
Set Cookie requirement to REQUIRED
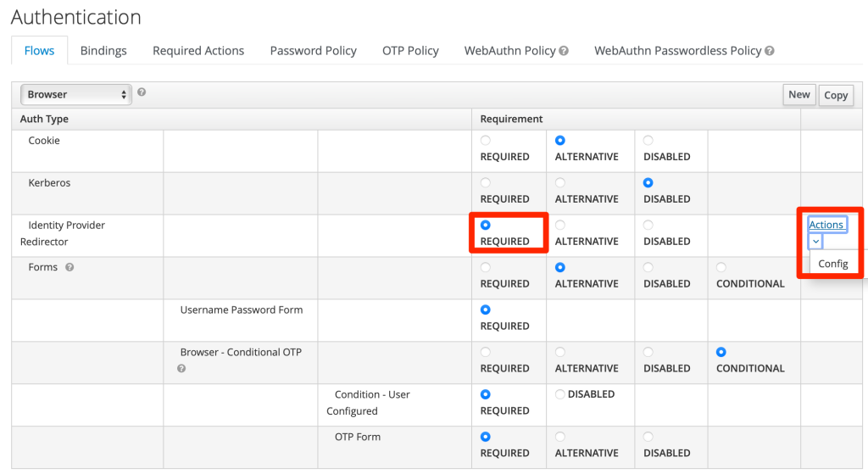486,141
